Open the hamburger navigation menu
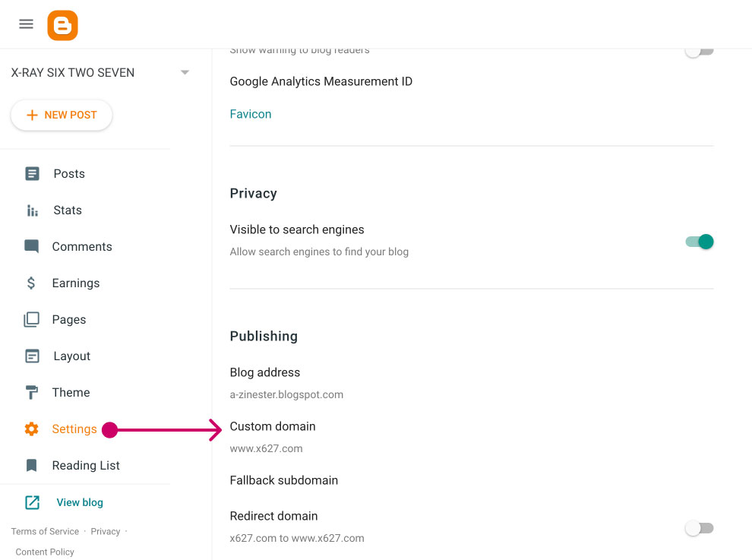The width and height of the screenshot is (752, 560). point(26,24)
